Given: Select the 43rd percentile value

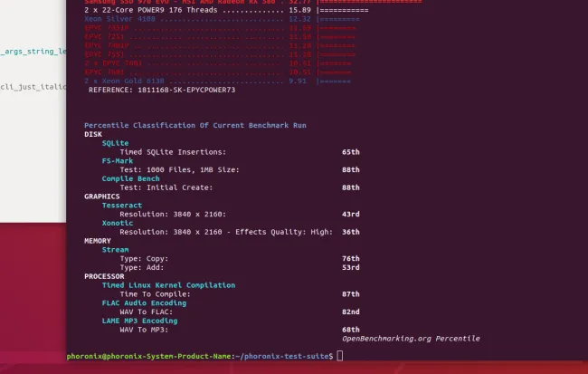Looking at the screenshot, I should pos(351,214).
